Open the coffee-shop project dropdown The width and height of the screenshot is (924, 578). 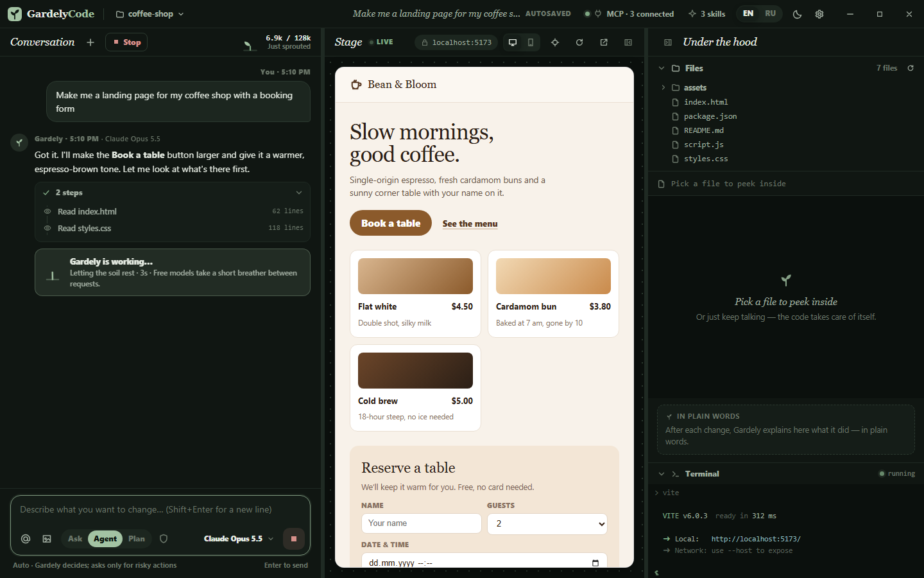[150, 13]
